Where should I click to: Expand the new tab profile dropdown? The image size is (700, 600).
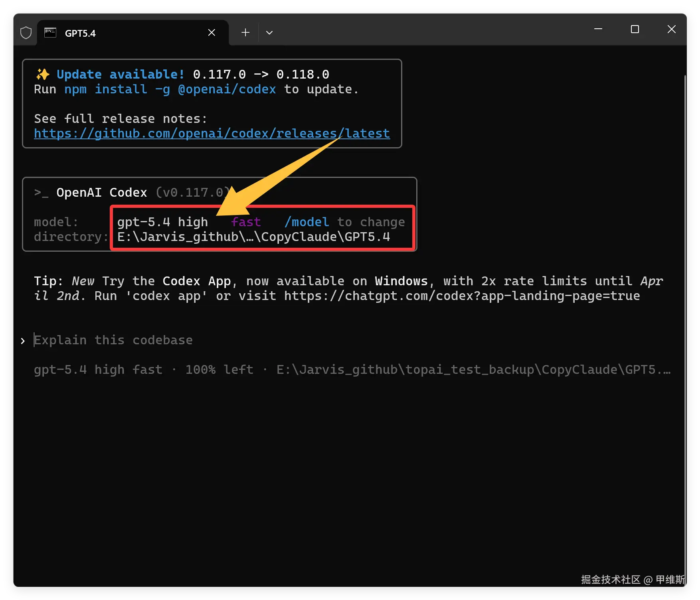269,33
